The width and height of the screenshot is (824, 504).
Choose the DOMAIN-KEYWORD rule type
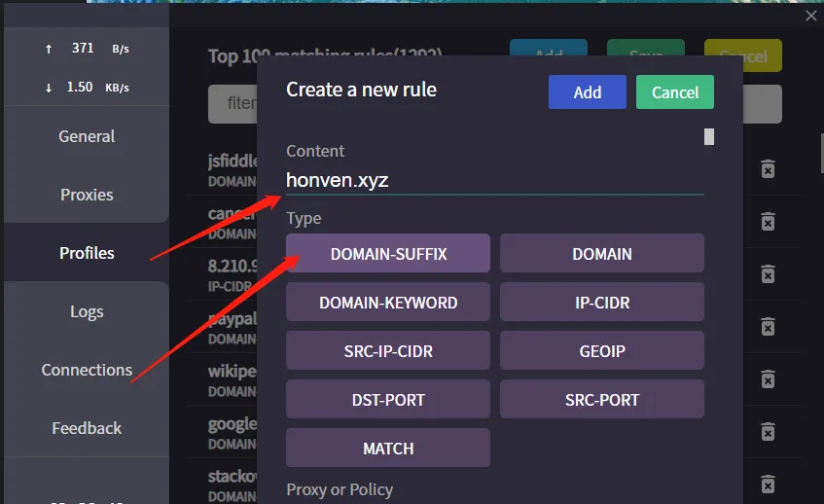pos(388,303)
